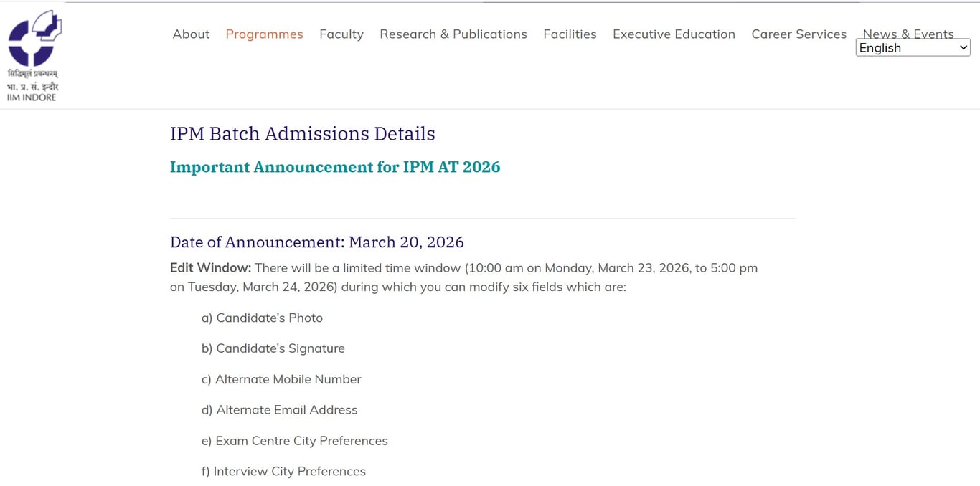Open the About menu

190,34
